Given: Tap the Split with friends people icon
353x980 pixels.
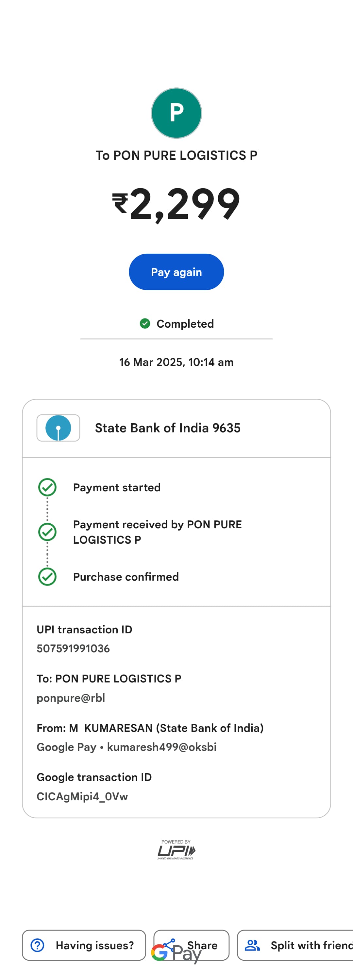Looking at the screenshot, I should tap(252, 945).
